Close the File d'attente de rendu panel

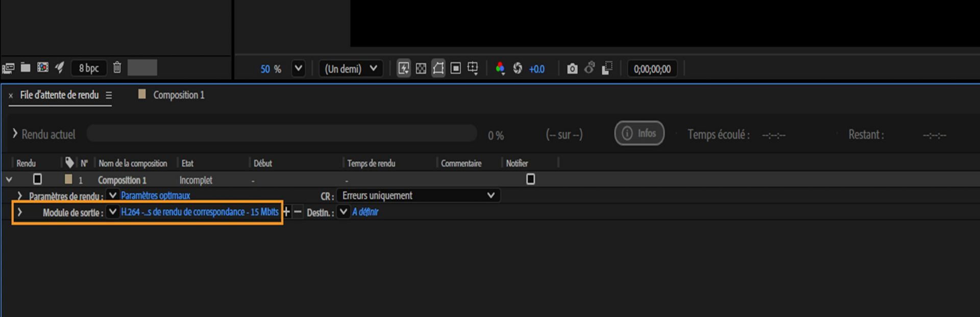(11, 96)
